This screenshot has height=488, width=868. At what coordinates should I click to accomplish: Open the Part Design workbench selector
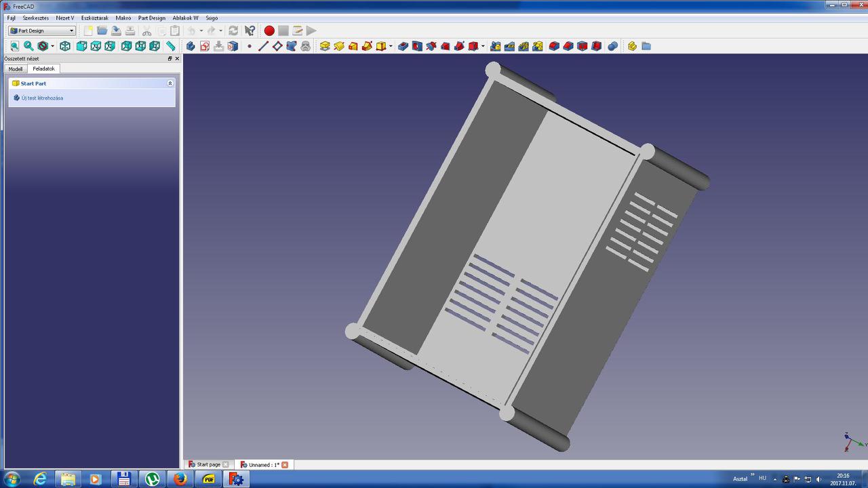(42, 30)
